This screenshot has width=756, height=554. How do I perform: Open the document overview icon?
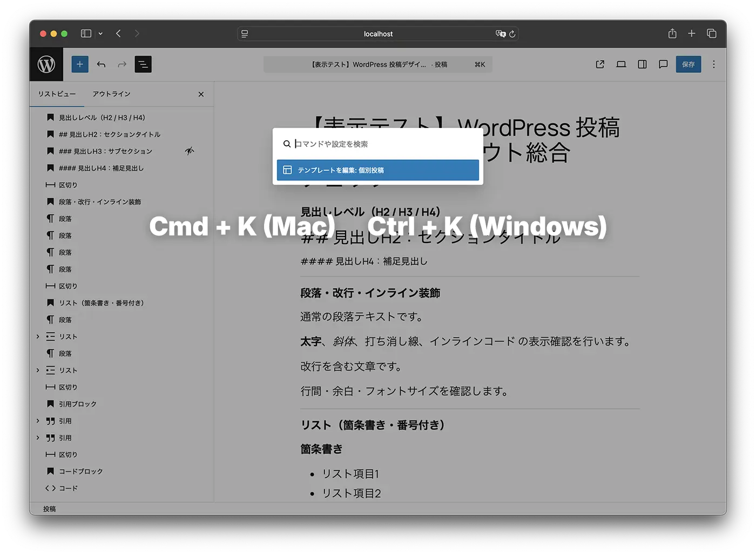(x=143, y=64)
